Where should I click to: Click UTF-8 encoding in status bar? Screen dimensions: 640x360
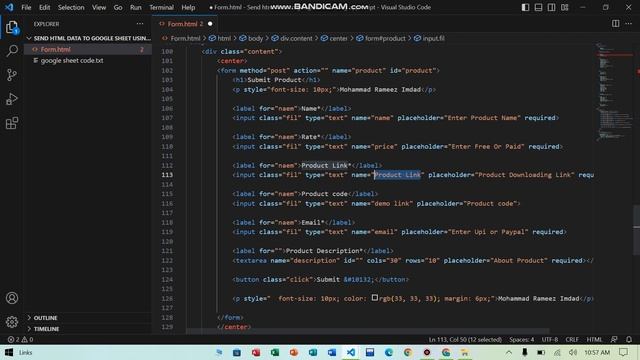point(549,340)
